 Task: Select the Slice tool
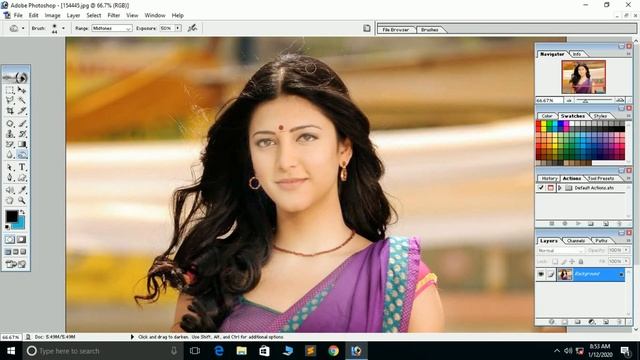[22, 111]
